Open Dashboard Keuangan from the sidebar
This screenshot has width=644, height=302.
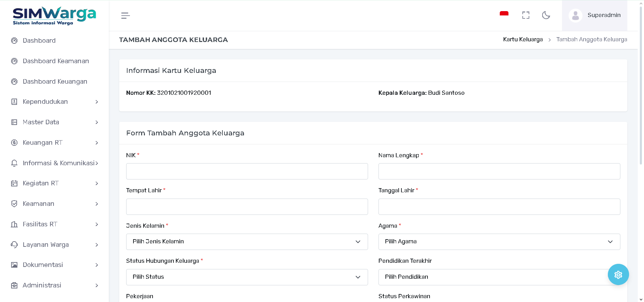55,82
